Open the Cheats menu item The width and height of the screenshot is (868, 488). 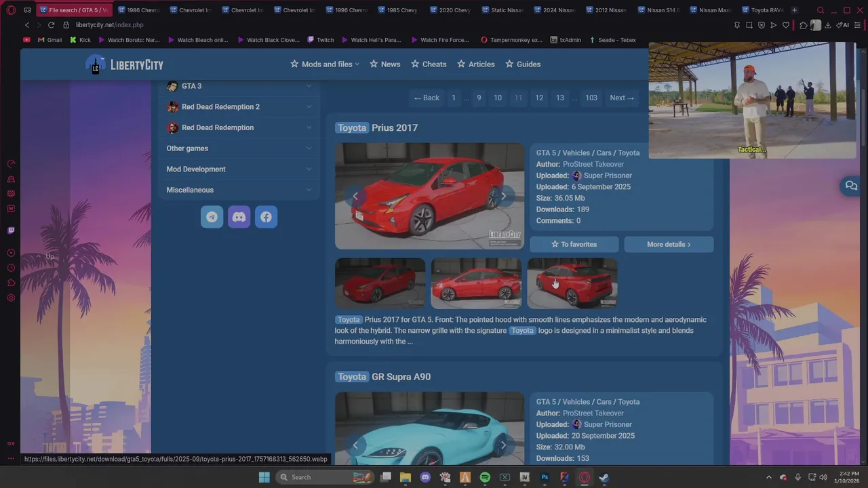429,64
